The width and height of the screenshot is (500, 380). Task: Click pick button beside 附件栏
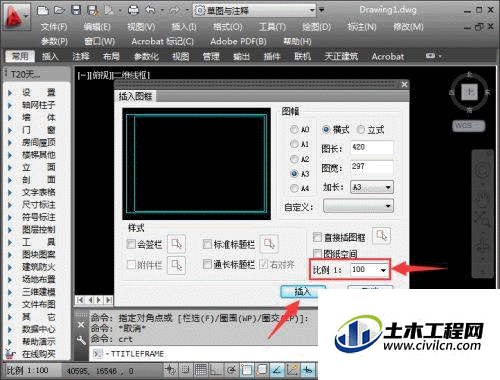click(x=176, y=265)
